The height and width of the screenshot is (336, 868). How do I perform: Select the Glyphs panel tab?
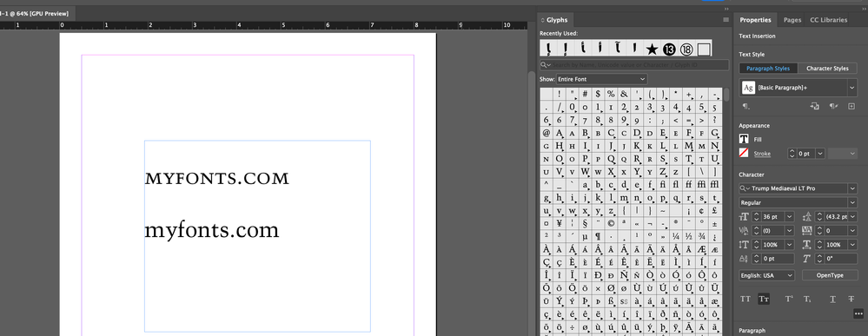(557, 20)
